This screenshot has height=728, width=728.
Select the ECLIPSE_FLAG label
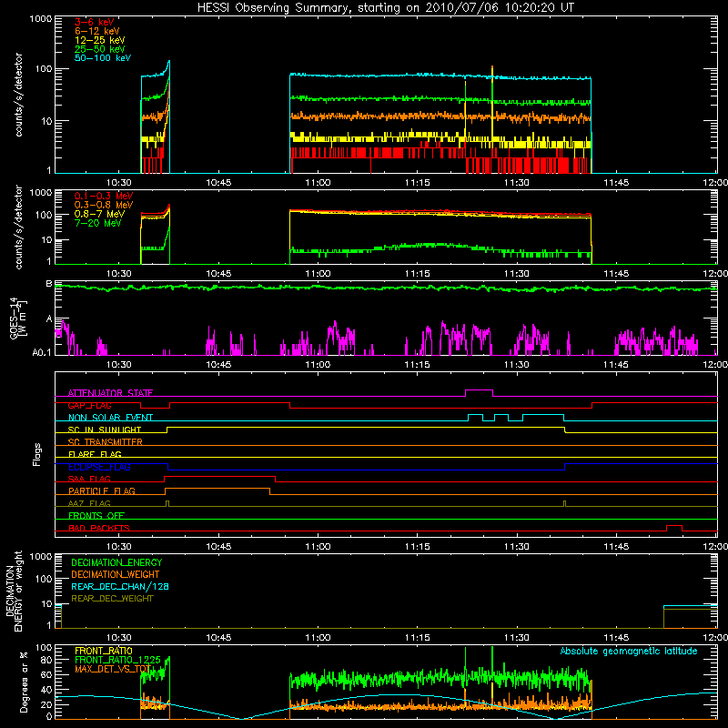[x=99, y=467]
